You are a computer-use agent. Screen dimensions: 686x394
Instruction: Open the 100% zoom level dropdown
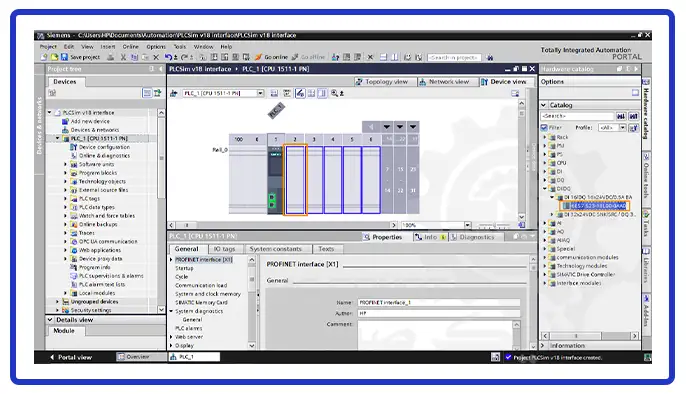[x=468, y=225]
